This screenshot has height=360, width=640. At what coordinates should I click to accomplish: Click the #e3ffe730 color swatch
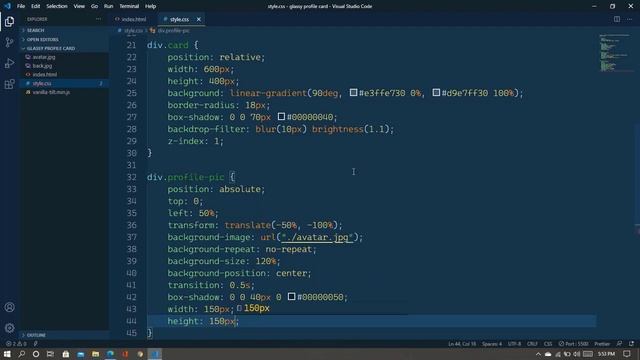353,93
